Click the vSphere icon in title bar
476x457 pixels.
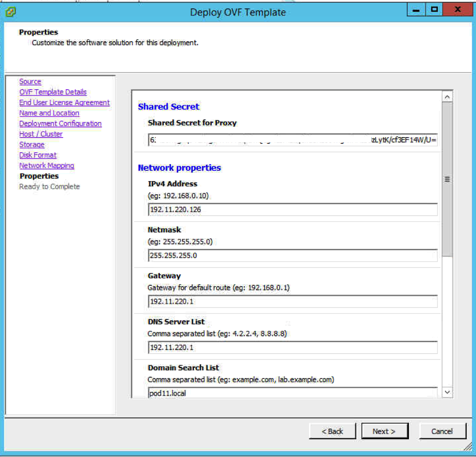coord(11,11)
